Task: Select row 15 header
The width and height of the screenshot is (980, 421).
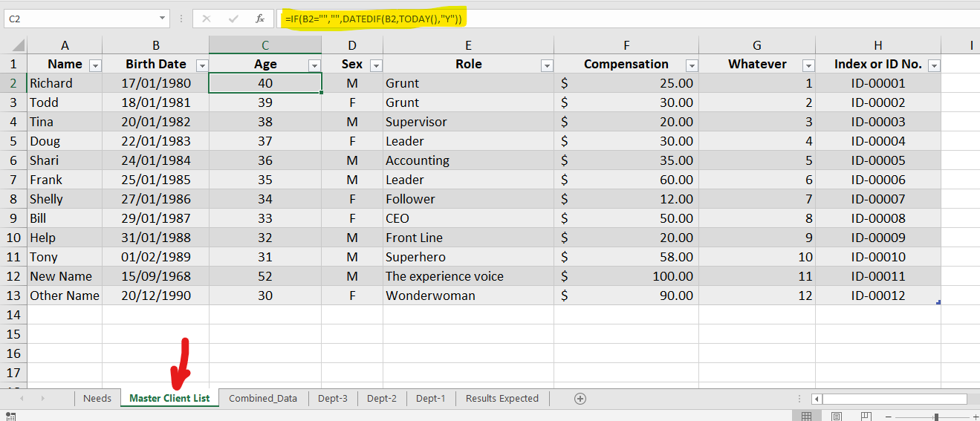Action: [x=13, y=334]
